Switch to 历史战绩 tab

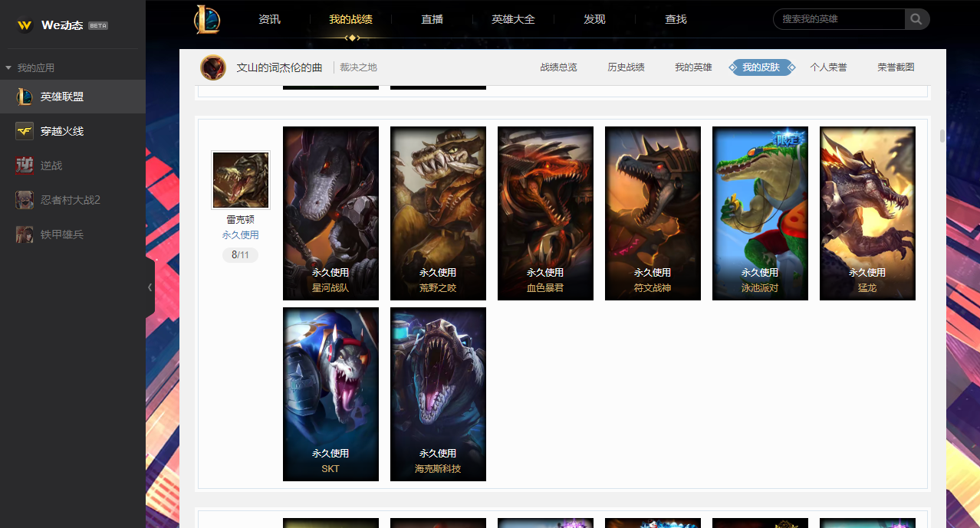pyautogui.click(x=626, y=67)
